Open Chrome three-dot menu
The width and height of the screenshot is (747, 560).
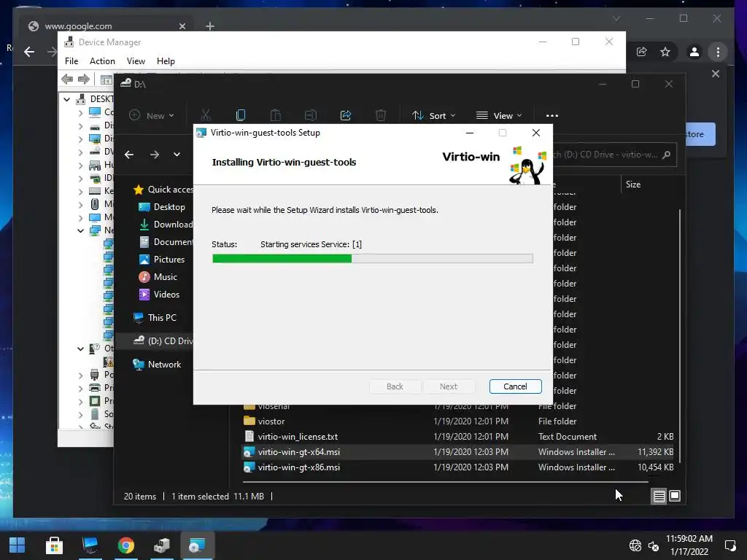pyautogui.click(x=718, y=52)
